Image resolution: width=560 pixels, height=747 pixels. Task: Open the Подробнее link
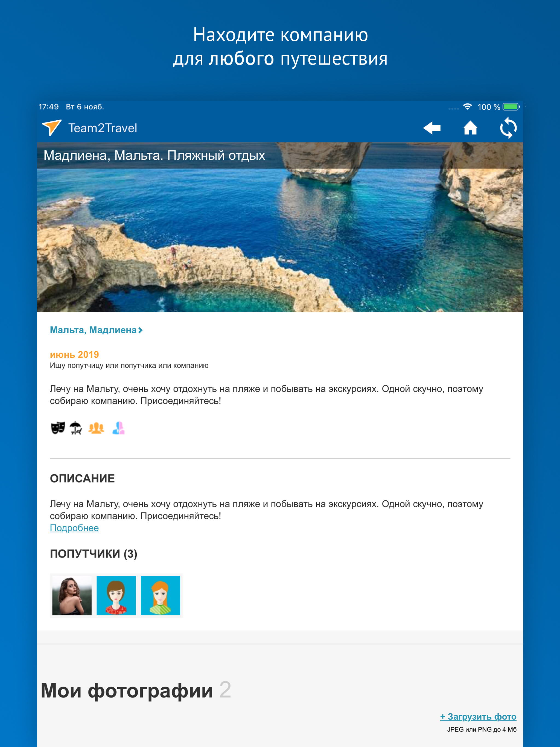74,528
